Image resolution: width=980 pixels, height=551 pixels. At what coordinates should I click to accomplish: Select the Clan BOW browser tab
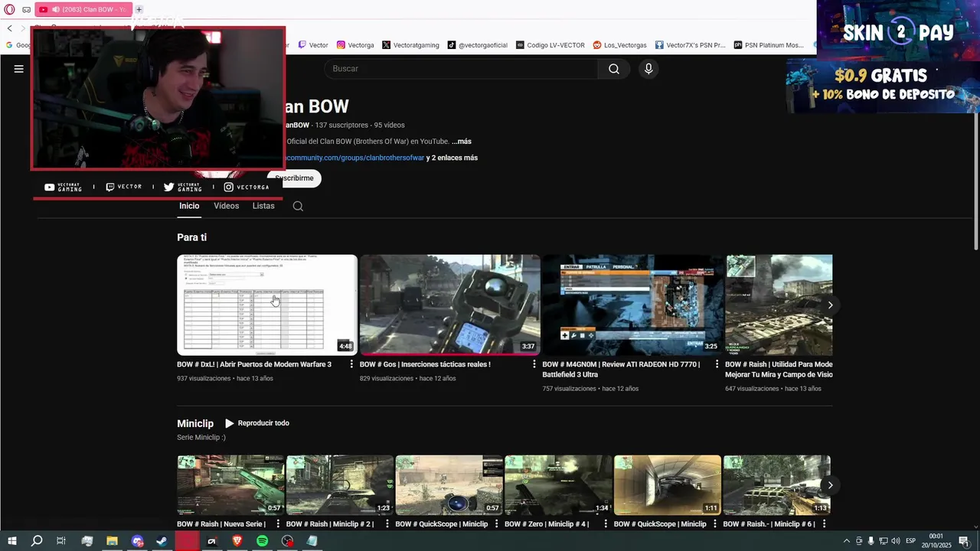(83, 9)
